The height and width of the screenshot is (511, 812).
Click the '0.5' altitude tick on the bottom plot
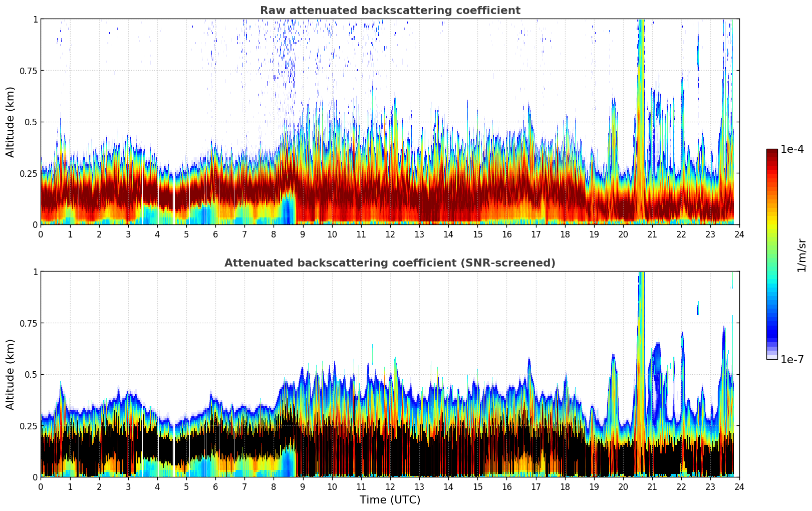[x=31, y=374]
